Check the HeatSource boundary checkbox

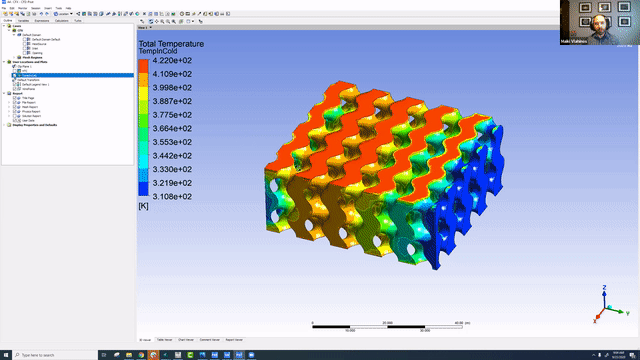(x=24, y=44)
